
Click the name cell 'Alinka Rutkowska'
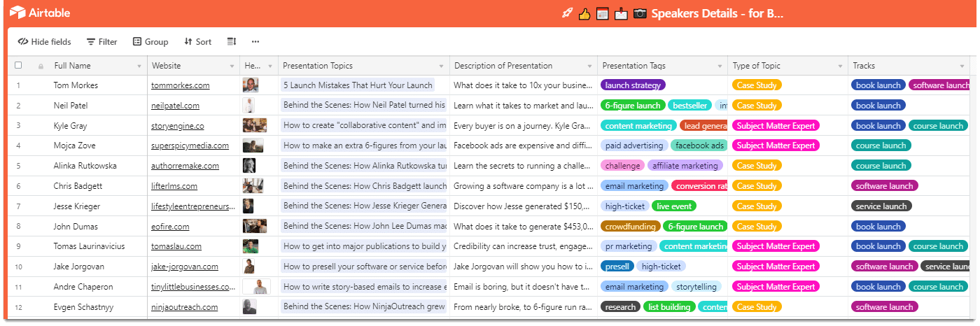pyautogui.click(x=85, y=166)
